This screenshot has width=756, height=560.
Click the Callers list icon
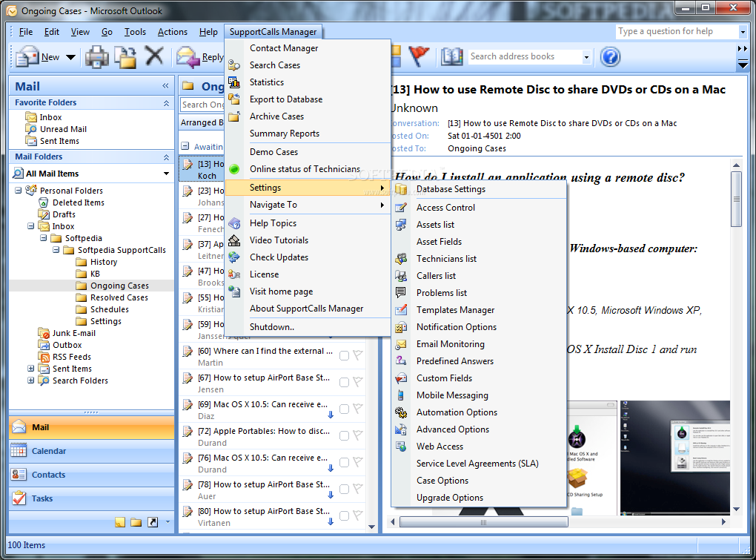pyautogui.click(x=401, y=276)
